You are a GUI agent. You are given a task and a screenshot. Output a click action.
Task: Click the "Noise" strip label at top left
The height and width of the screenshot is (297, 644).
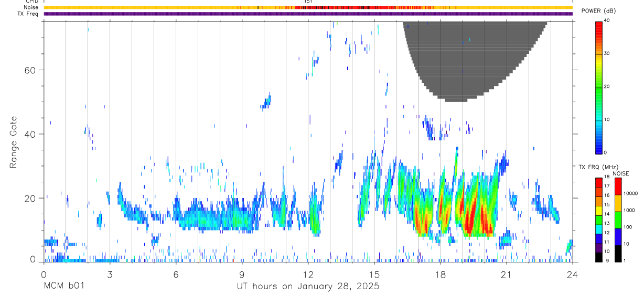31,7
